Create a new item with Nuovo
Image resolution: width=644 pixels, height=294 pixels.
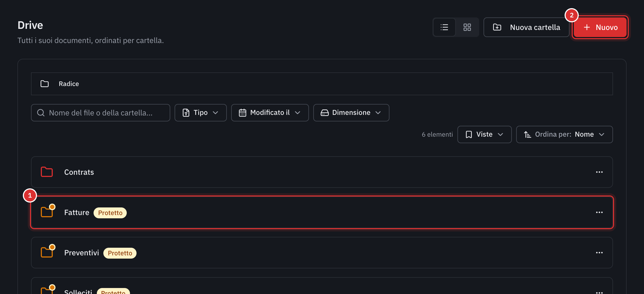click(x=600, y=27)
